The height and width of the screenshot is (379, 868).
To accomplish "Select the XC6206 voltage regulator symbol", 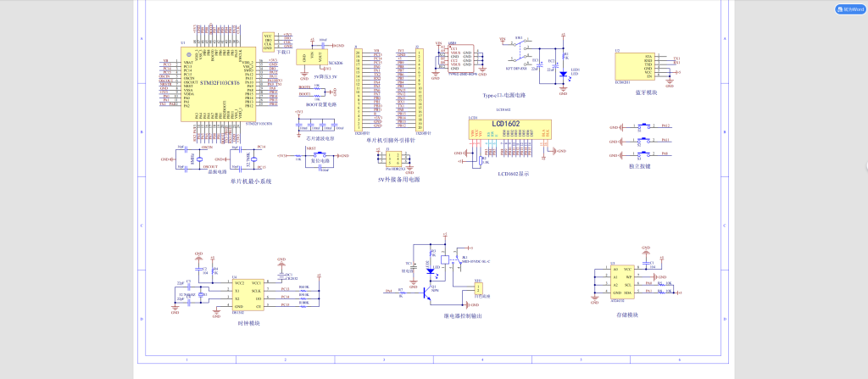I will [312, 56].
